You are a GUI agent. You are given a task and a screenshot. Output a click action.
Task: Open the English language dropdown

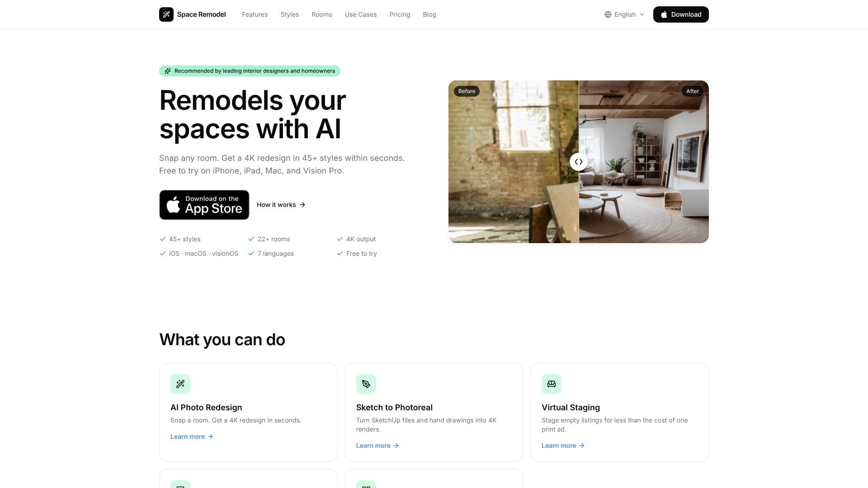click(x=624, y=14)
